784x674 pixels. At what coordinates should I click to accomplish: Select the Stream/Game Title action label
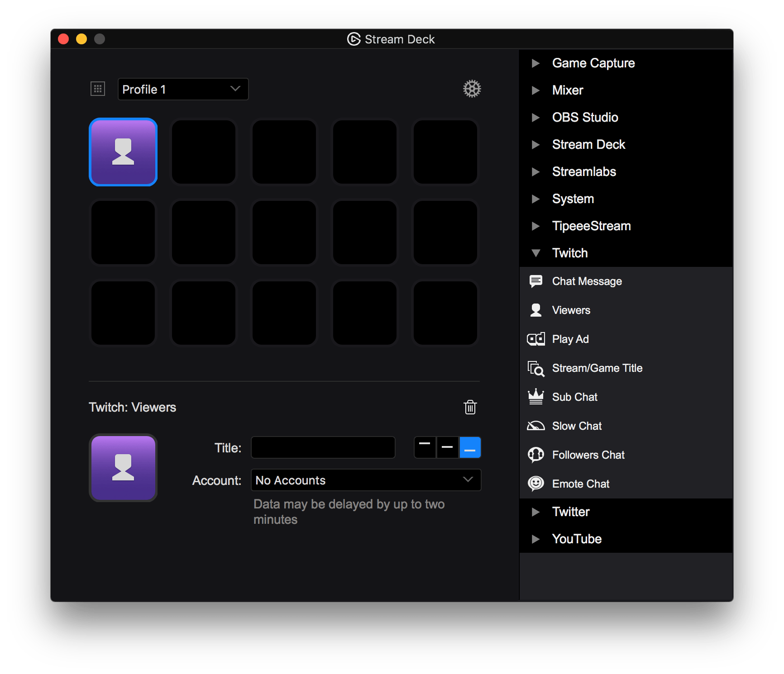[598, 368]
